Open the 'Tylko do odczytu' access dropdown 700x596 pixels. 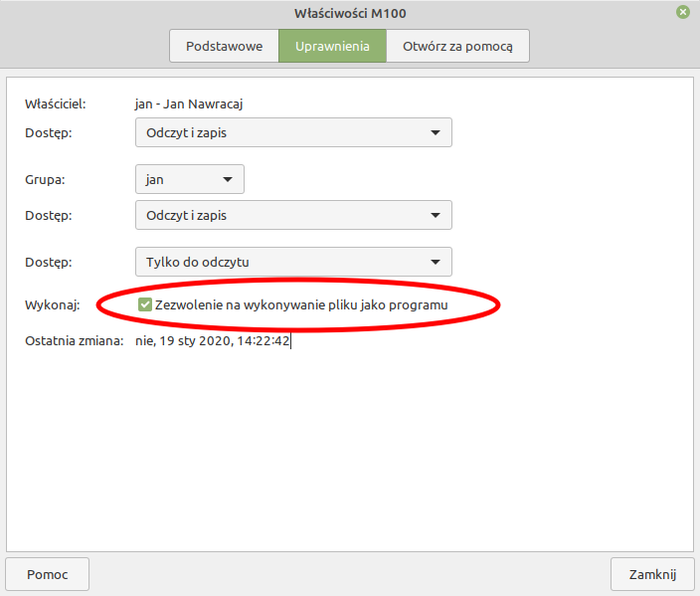point(293,262)
